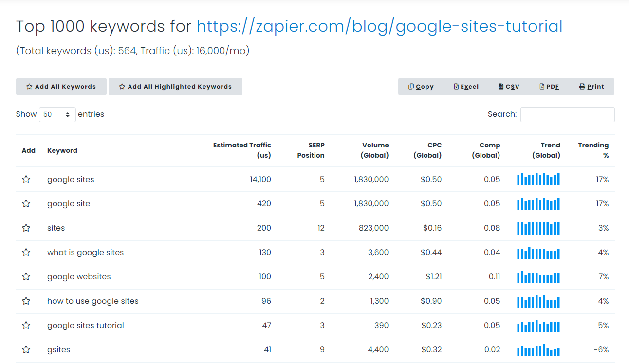Image resolution: width=629 pixels, height=364 pixels.
Task: Export the table as CSV
Action: 509,87
